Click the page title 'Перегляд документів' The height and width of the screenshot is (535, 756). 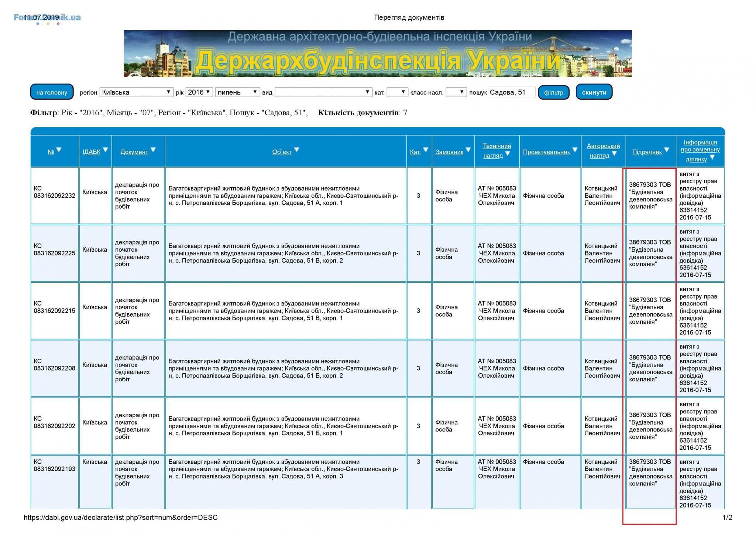pyautogui.click(x=409, y=17)
